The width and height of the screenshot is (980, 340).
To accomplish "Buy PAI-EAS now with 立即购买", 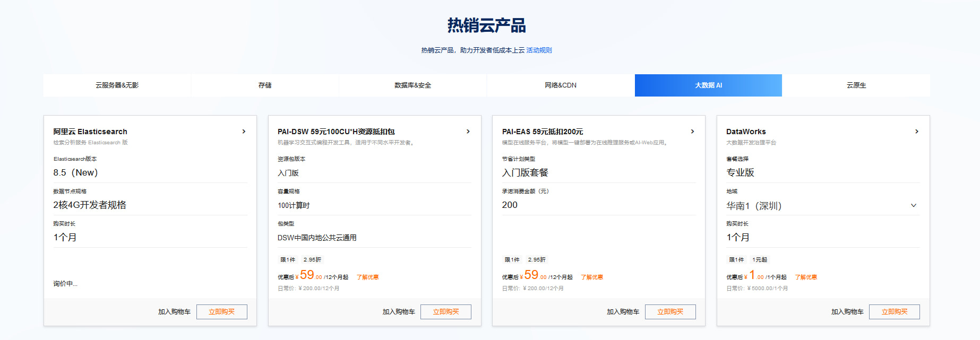I will pos(670,312).
